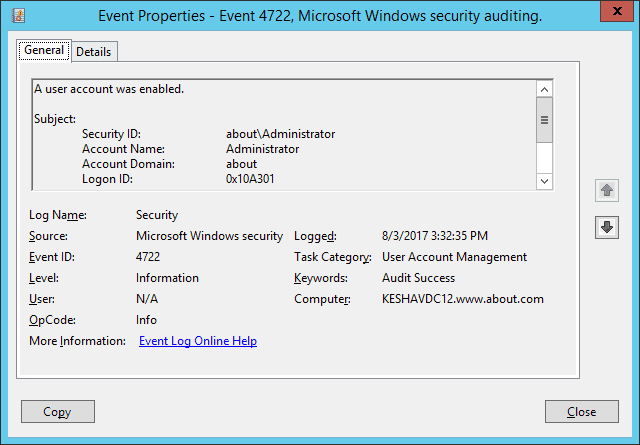Click the Audit Success keywords value
640x445 pixels.
pyautogui.click(x=418, y=278)
